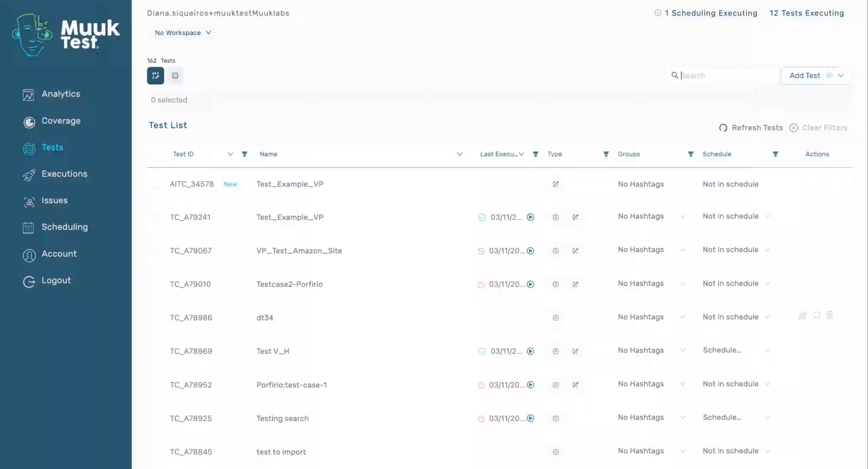
Task: Expand hashtags dropdown for TC_A79241
Action: click(x=683, y=217)
